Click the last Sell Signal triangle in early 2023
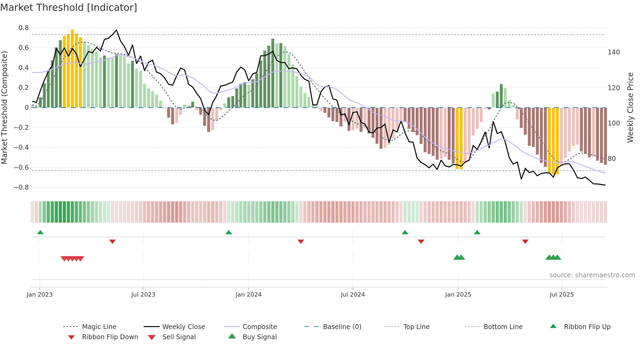This screenshot has width=644, height=362. pyautogui.click(x=80, y=259)
